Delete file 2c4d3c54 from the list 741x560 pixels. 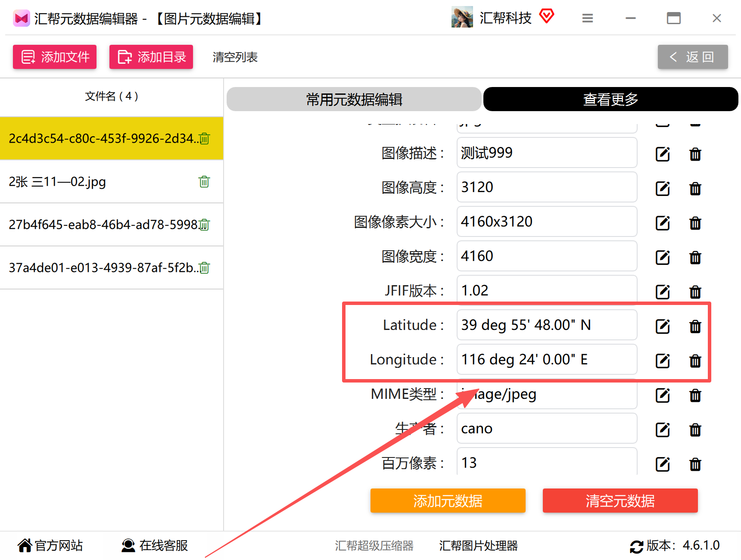pos(205,138)
